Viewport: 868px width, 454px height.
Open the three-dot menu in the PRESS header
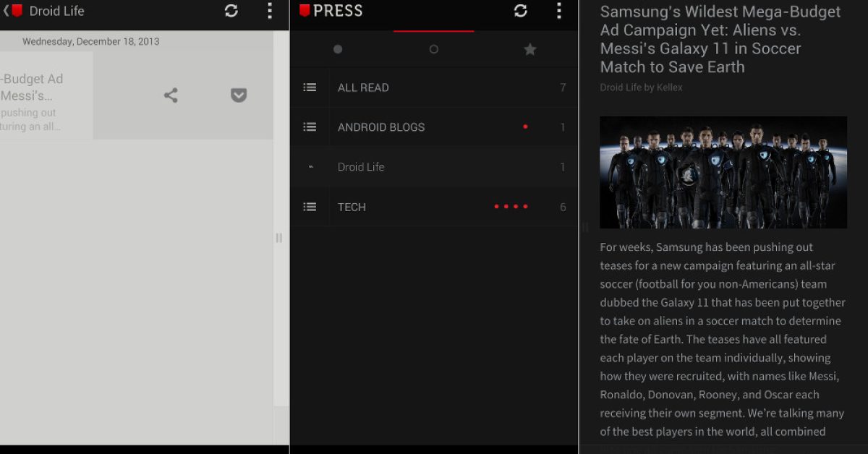(x=558, y=11)
